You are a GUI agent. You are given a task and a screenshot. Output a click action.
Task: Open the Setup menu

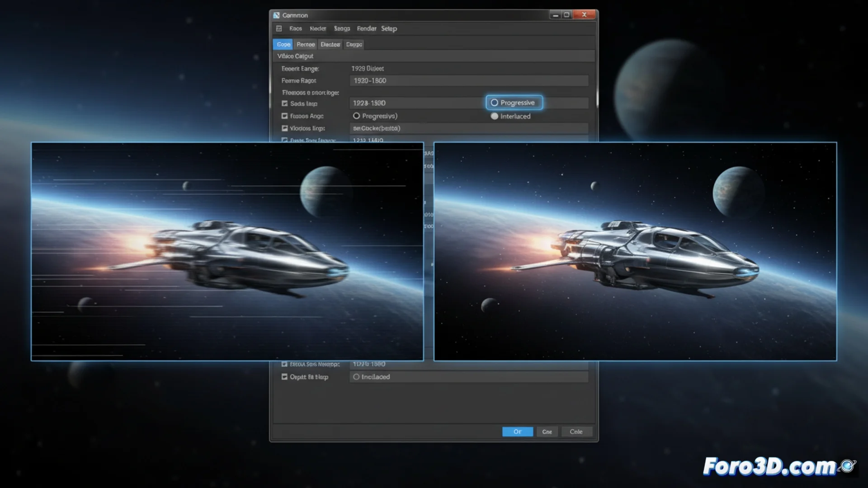[x=389, y=28]
